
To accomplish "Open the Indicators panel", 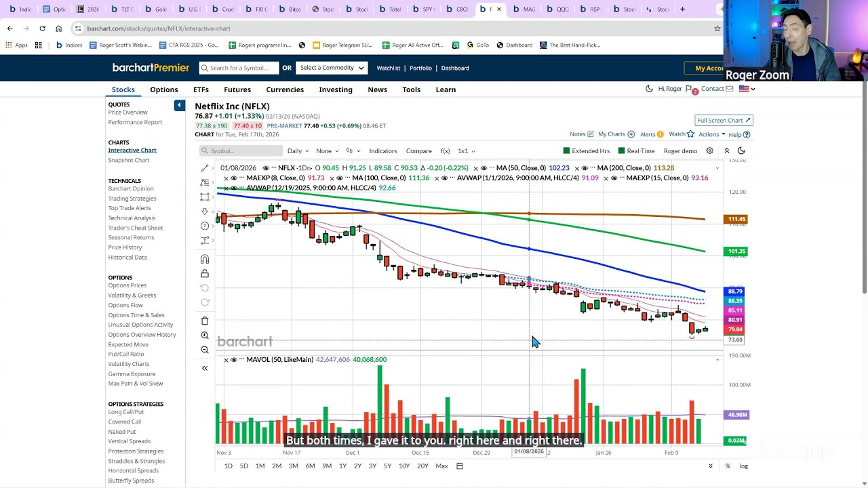I will tap(383, 151).
